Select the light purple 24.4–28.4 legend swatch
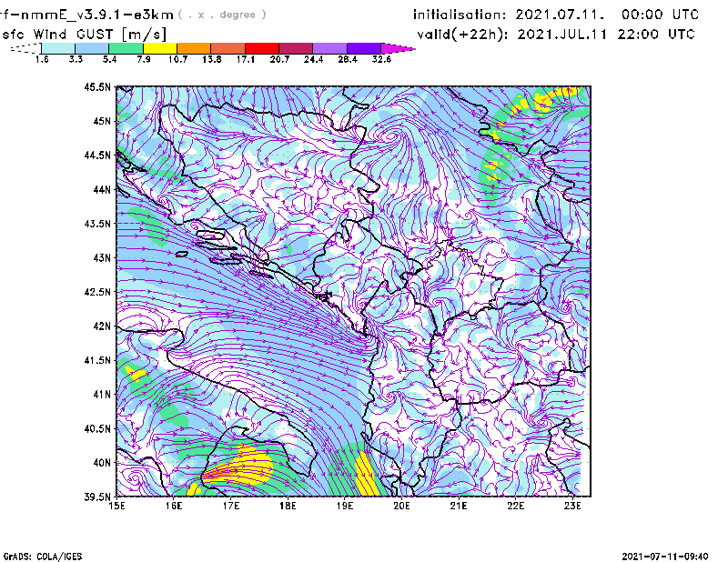 pos(329,48)
